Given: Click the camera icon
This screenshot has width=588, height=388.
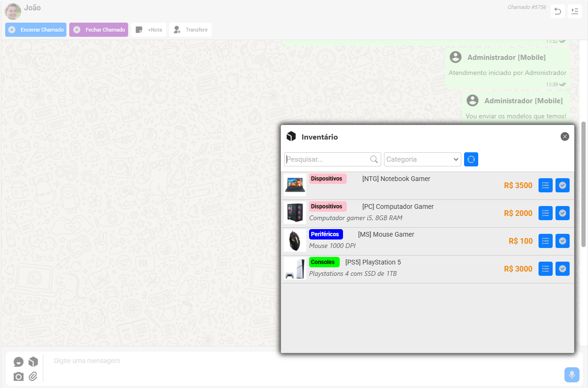Looking at the screenshot, I should [18, 376].
